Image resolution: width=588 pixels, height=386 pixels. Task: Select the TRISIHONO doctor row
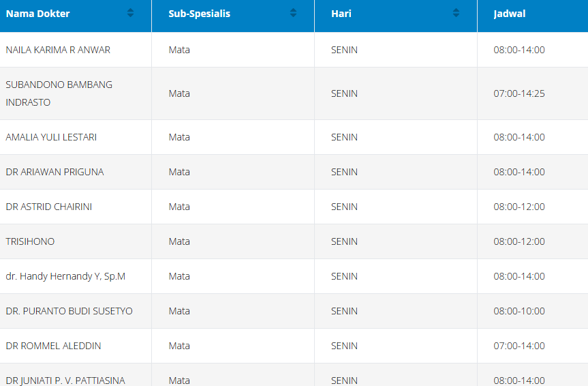click(30, 241)
